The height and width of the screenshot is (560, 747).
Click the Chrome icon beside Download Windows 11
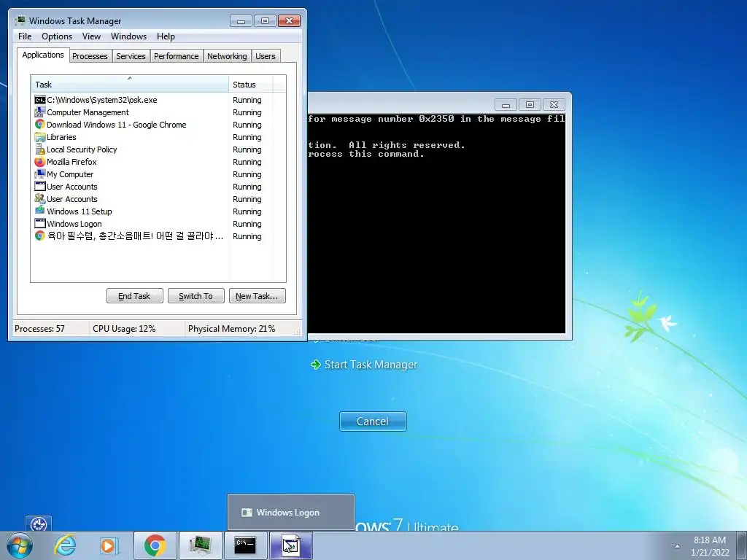click(40, 125)
